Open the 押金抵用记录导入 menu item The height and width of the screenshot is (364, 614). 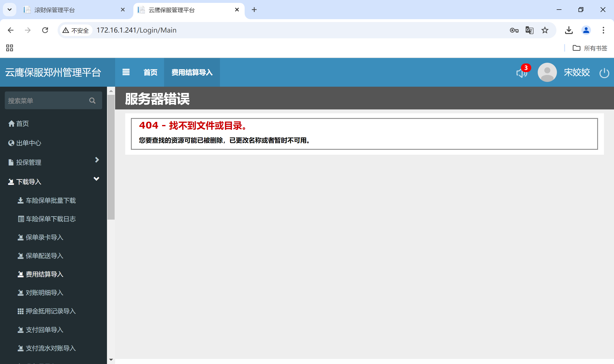51,311
